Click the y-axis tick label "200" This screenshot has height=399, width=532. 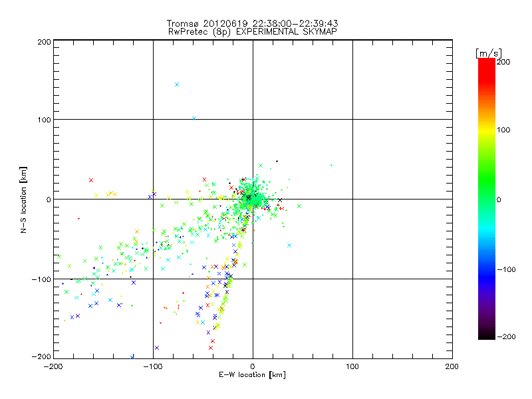pyautogui.click(x=44, y=42)
